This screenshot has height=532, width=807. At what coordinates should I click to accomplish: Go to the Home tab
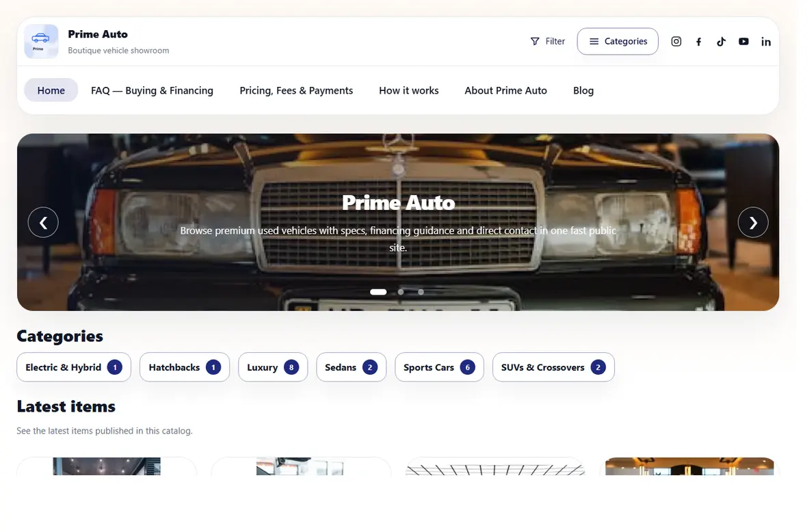[x=51, y=90]
